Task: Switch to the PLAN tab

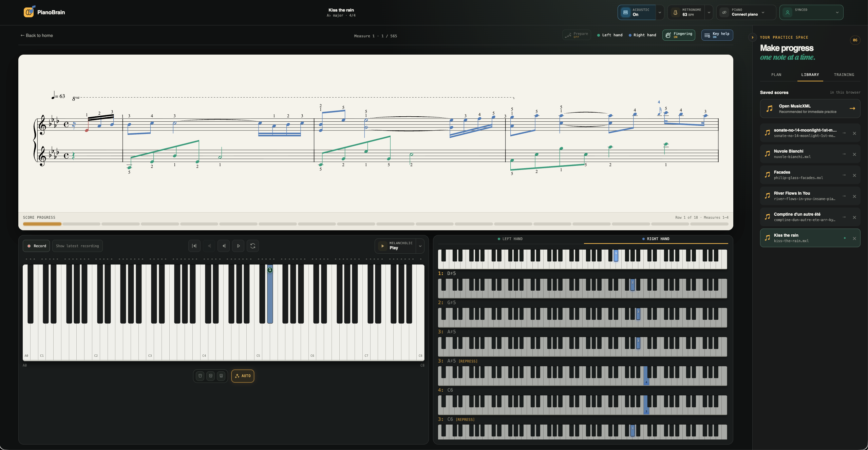Action: [x=776, y=75]
